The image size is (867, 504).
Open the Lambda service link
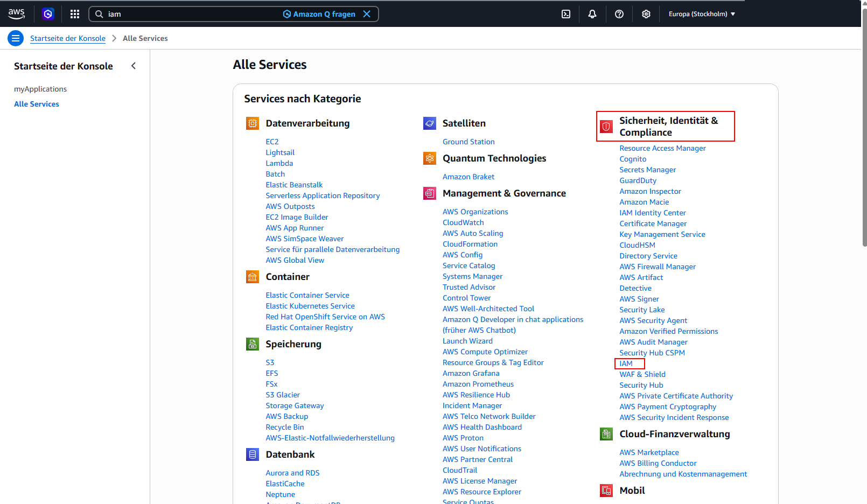click(279, 163)
